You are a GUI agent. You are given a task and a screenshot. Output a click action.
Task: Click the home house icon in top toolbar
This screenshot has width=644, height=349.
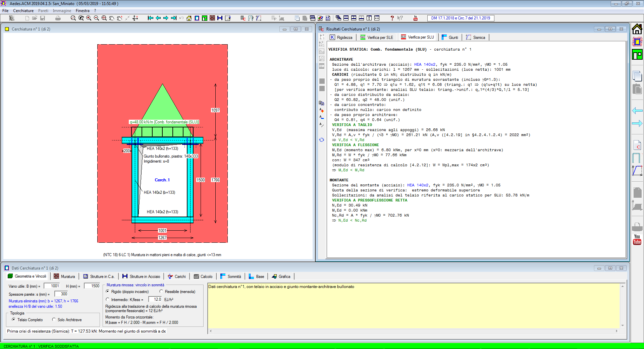tap(189, 18)
